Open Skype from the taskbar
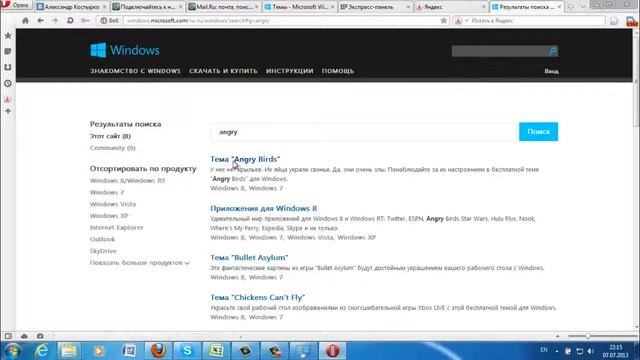Screen dimensions: 640x360 pyautogui.click(x=187, y=351)
